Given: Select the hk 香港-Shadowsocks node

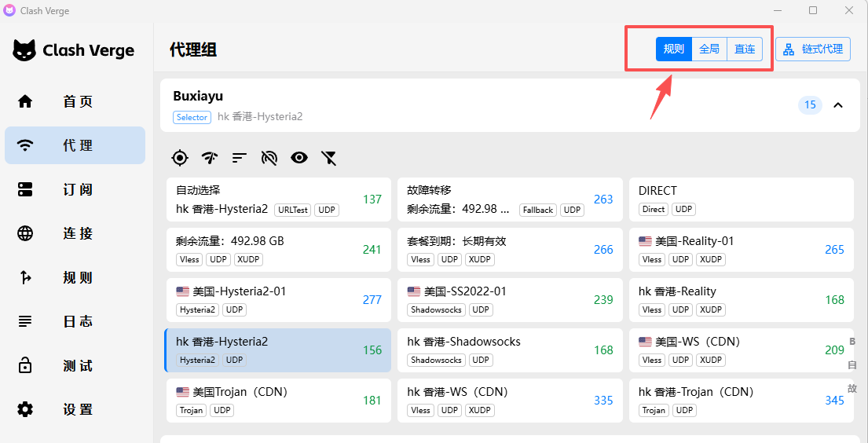Looking at the screenshot, I should (509, 350).
